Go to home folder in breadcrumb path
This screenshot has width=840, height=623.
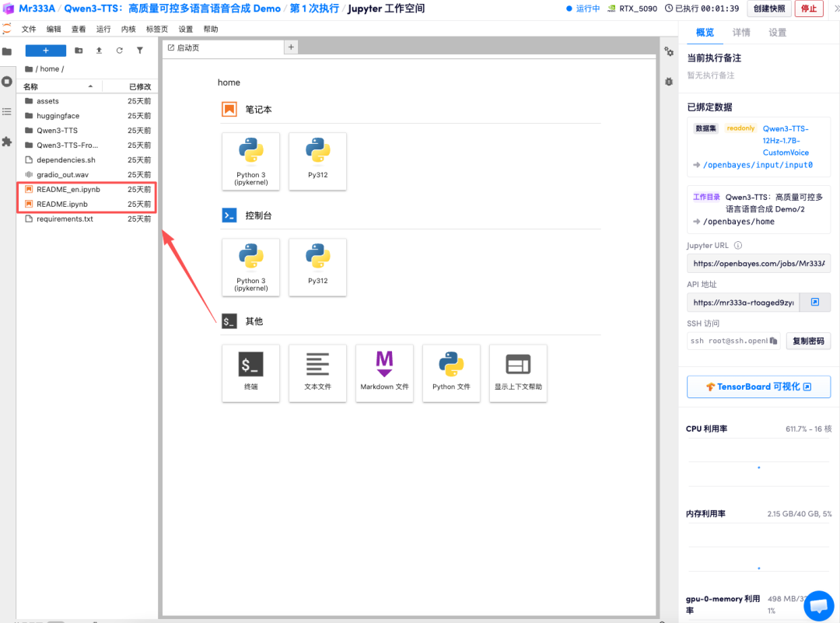[49, 68]
